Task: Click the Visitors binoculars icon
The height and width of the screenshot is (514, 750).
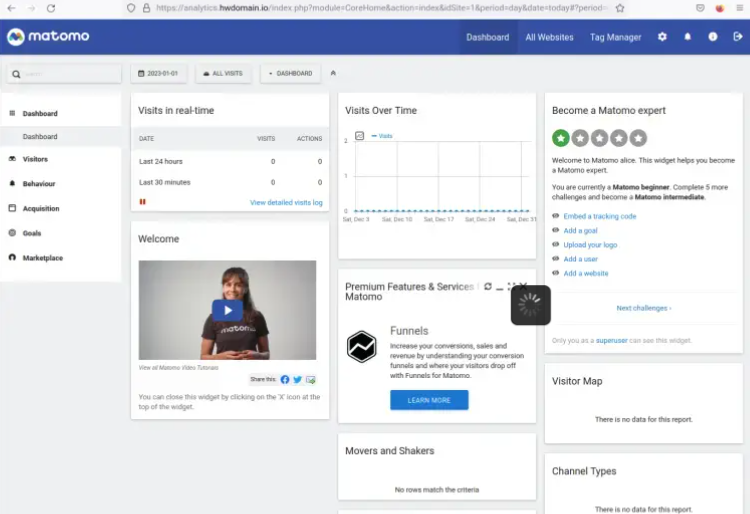Action: tap(12, 159)
